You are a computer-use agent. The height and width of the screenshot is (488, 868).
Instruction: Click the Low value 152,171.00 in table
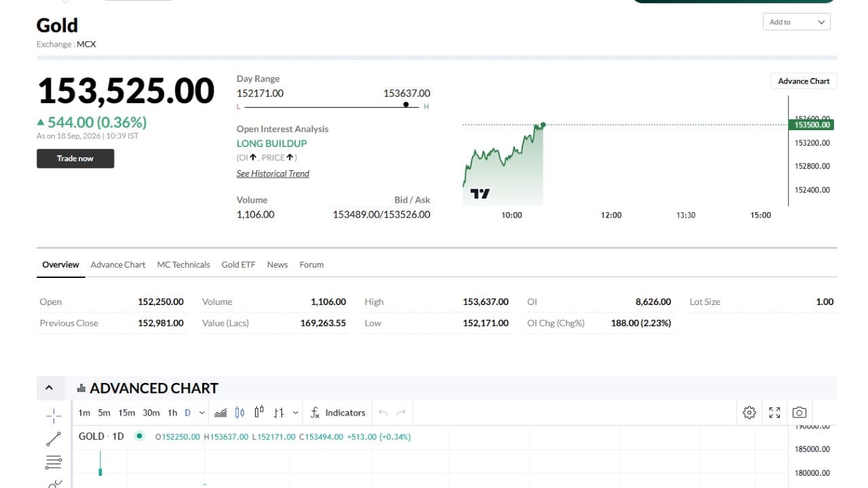[486, 323]
